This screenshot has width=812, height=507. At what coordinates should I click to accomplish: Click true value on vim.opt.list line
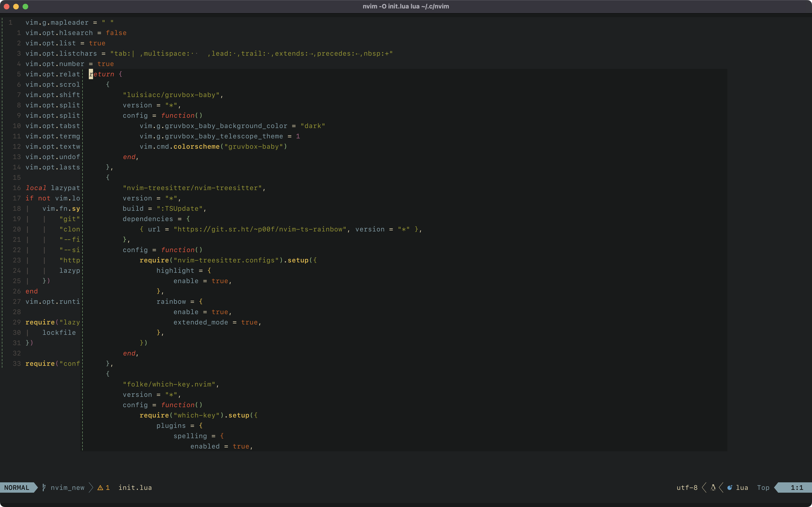tap(97, 43)
